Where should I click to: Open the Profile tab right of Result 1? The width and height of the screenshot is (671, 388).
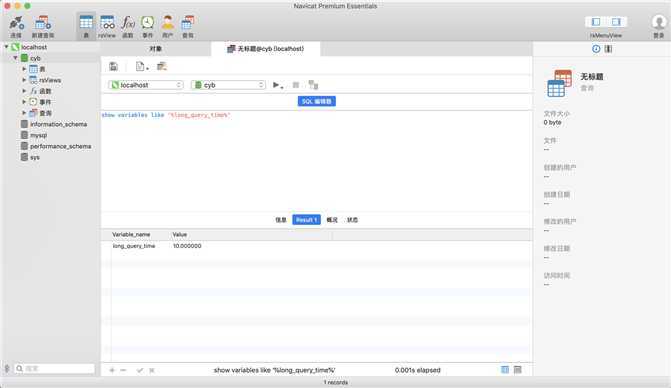332,220
